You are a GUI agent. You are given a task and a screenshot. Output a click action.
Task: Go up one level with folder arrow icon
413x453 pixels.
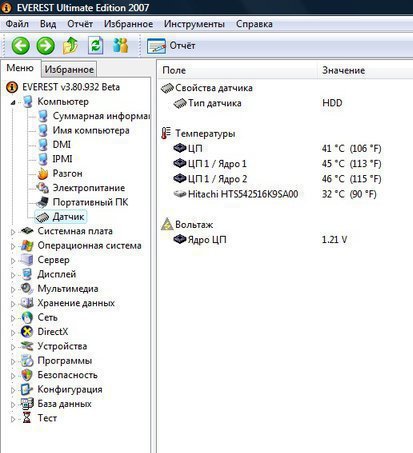(70, 46)
